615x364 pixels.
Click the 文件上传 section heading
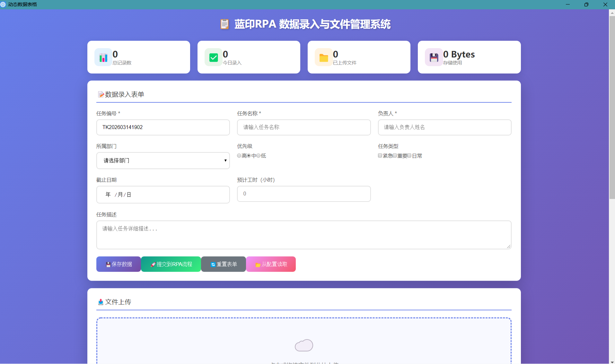pyautogui.click(x=118, y=302)
